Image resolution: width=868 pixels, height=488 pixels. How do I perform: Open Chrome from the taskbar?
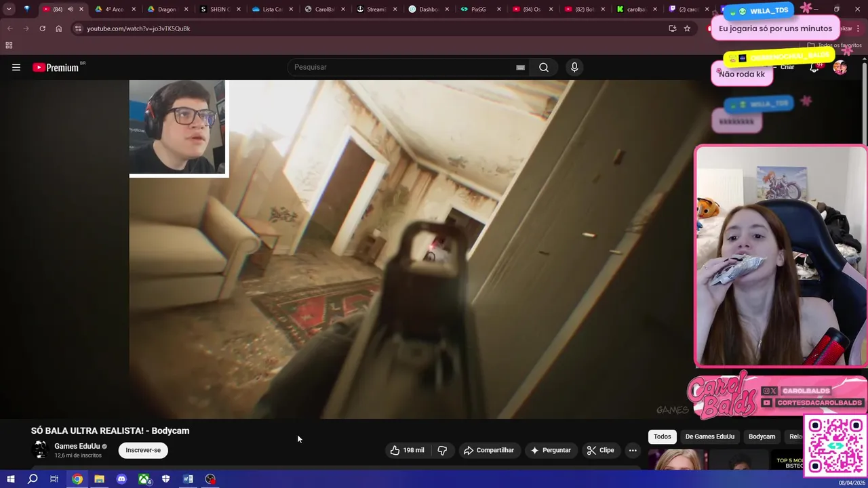pos(77,479)
